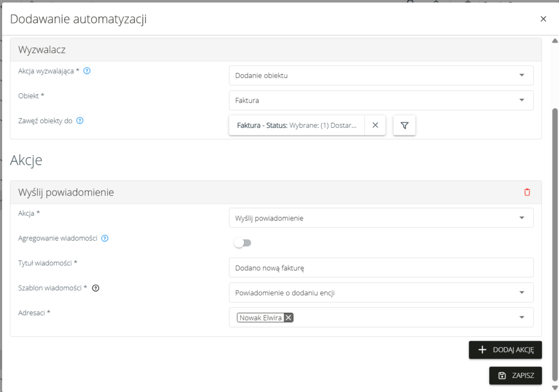The height and width of the screenshot is (392, 559).
Task: Open the filter funnel button
Action: point(404,125)
